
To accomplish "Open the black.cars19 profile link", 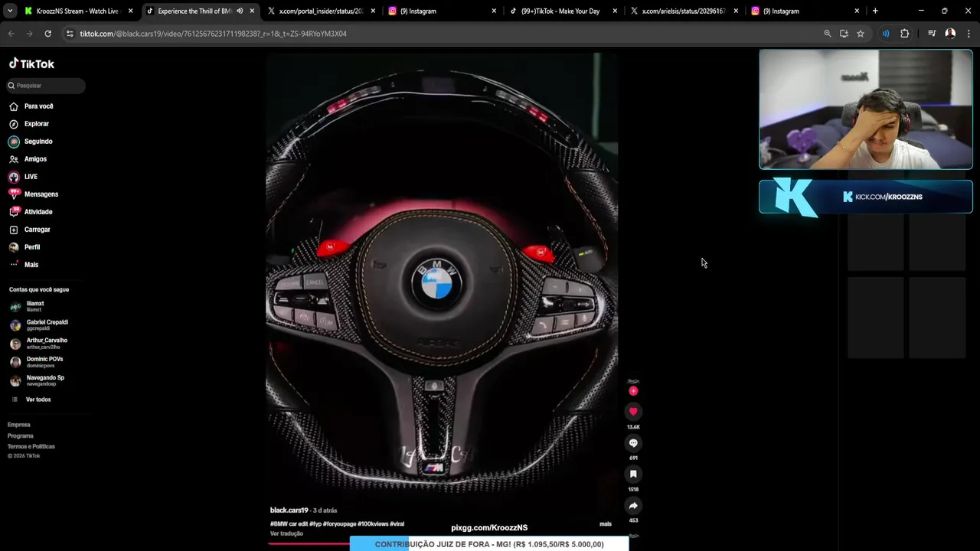I will click(x=289, y=510).
